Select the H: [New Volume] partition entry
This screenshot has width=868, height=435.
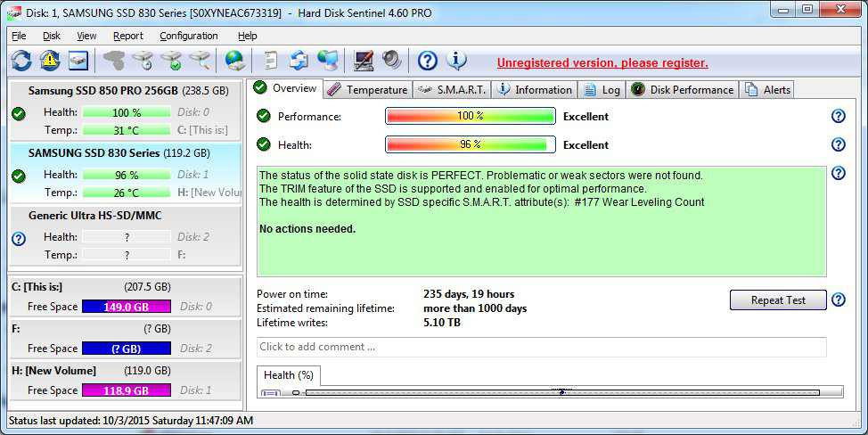click(x=126, y=381)
